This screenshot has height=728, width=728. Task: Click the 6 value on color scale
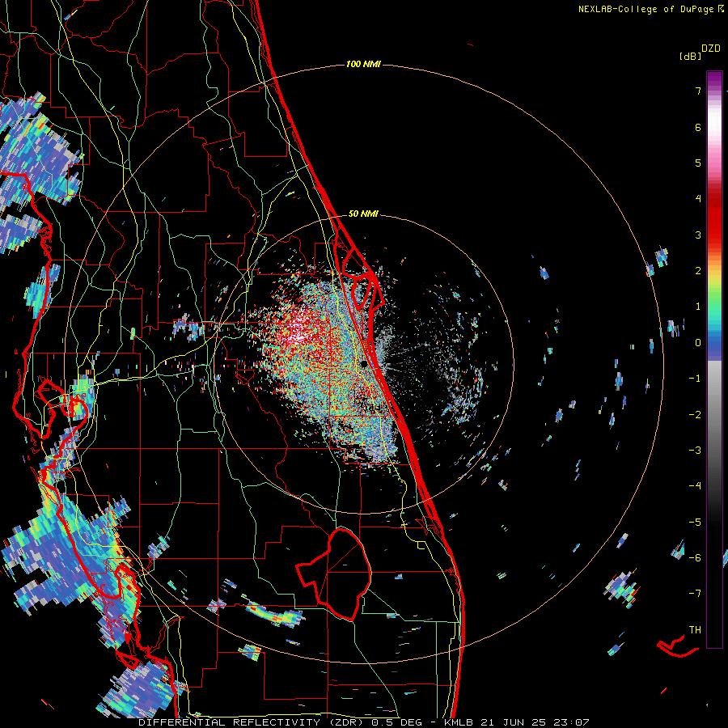pos(698,127)
